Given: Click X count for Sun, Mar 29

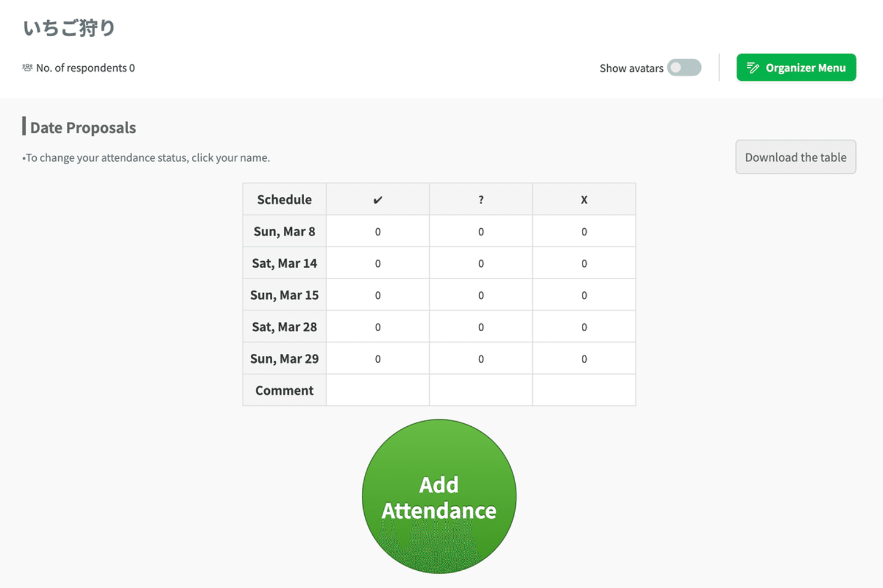Looking at the screenshot, I should [x=584, y=359].
